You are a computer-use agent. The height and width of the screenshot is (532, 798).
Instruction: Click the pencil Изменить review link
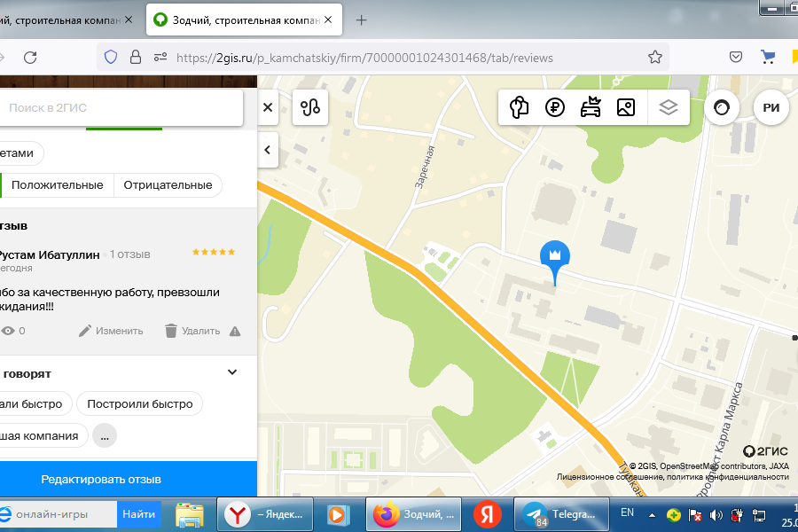tap(111, 331)
